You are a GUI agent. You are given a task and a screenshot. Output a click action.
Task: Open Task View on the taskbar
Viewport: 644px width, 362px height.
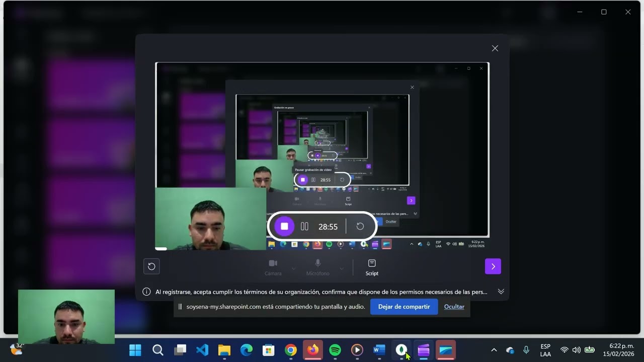click(x=180, y=350)
